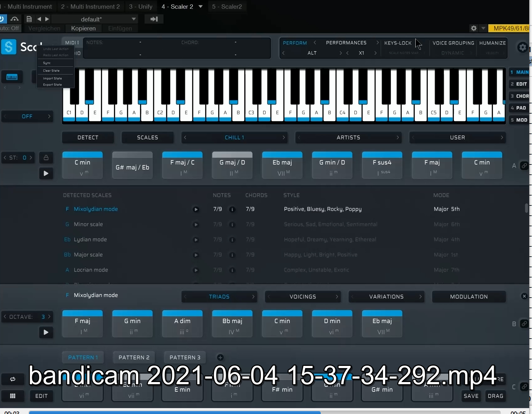The image size is (532, 414).
Task: Click the Scaler logo icon
Action: pyautogui.click(x=9, y=47)
